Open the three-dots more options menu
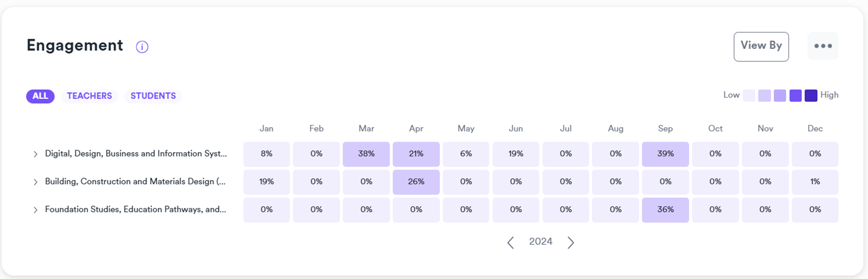The image size is (868, 279). click(x=823, y=46)
